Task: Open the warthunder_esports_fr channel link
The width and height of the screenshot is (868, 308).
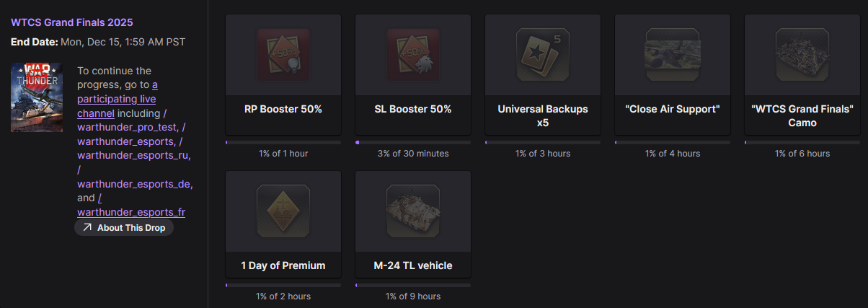Action: coord(131,212)
